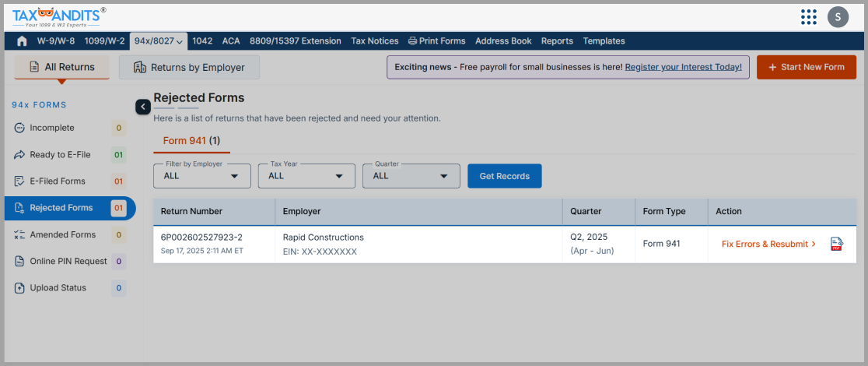Screen dimensions: 868x366
Task: Collapse the sidebar with the arrow button
Action: click(143, 107)
